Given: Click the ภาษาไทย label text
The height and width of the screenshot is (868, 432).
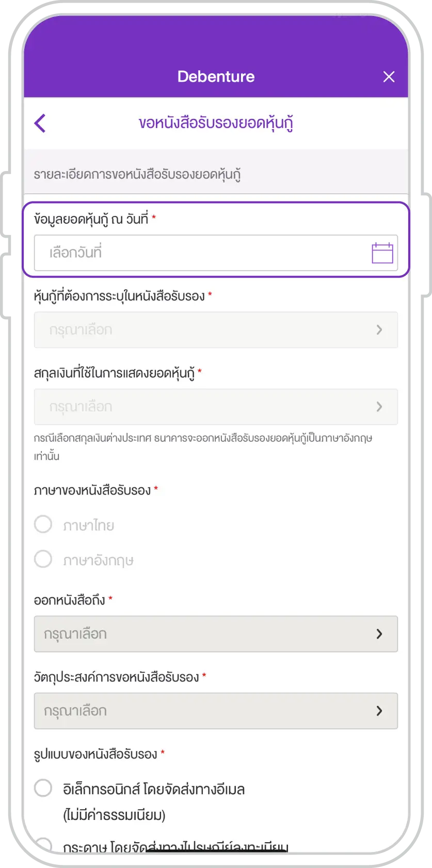Looking at the screenshot, I should (88, 525).
